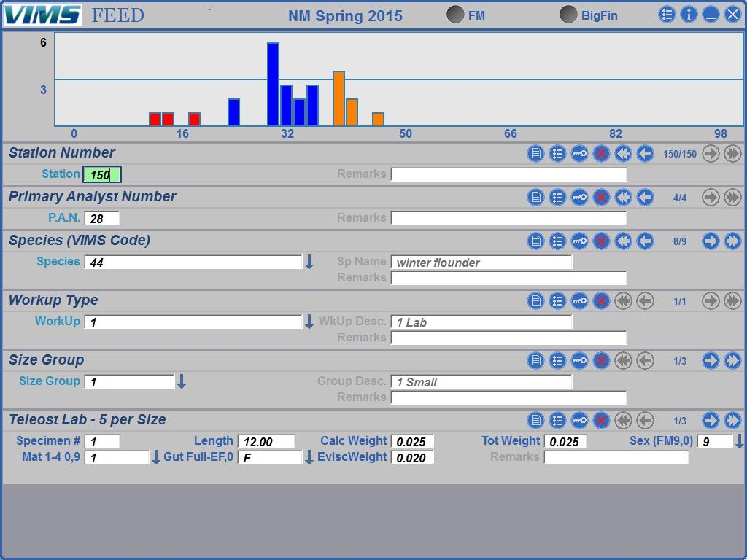Click the Station input field
This screenshot has width=747, height=560.
[102, 175]
